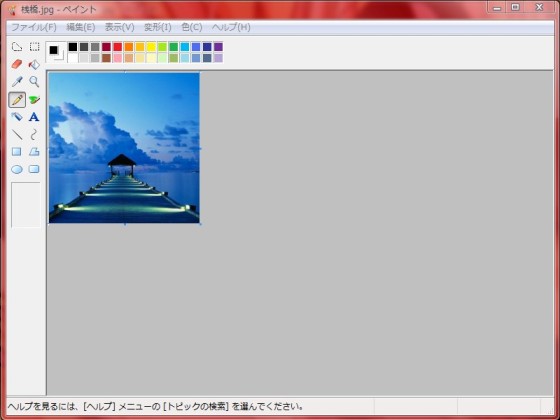Select the straight Line tool

click(17, 134)
